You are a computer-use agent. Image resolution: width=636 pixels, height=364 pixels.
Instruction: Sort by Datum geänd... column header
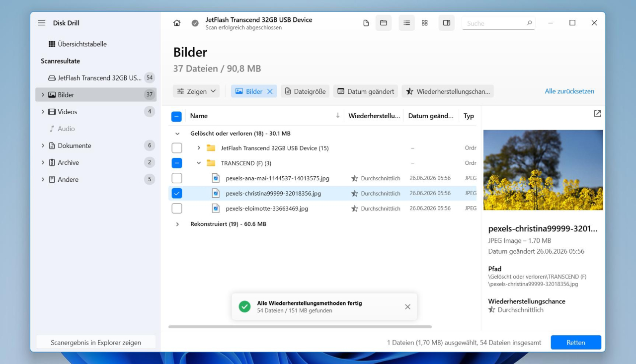[x=431, y=116]
